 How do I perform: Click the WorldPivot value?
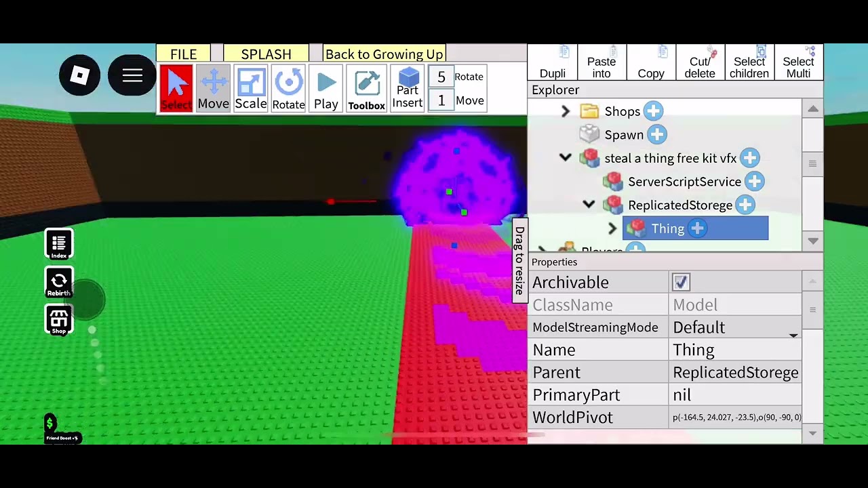coord(736,418)
